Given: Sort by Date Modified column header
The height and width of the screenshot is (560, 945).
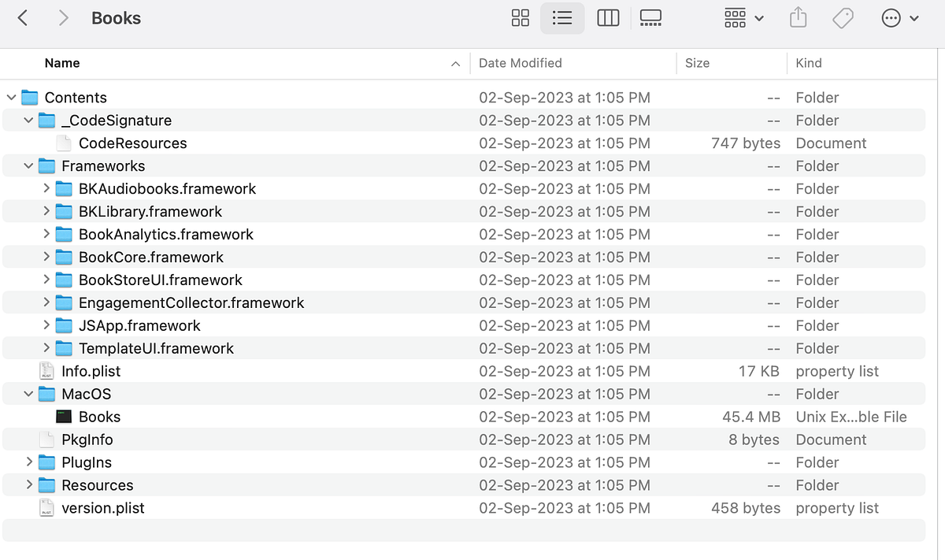Looking at the screenshot, I should click(521, 63).
